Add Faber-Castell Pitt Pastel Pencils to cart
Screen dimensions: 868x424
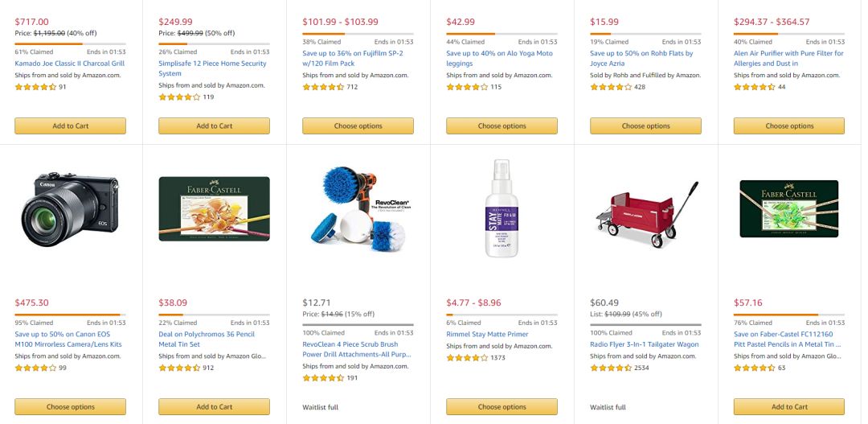coord(788,406)
